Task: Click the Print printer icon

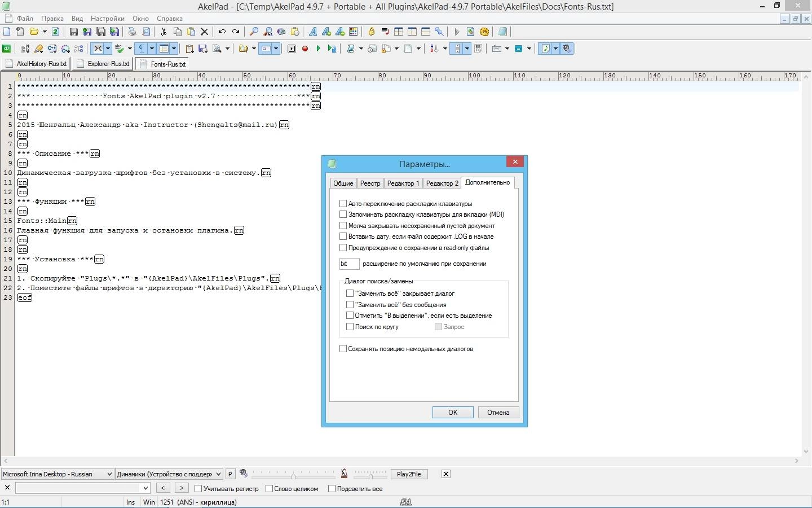Action: [132, 32]
